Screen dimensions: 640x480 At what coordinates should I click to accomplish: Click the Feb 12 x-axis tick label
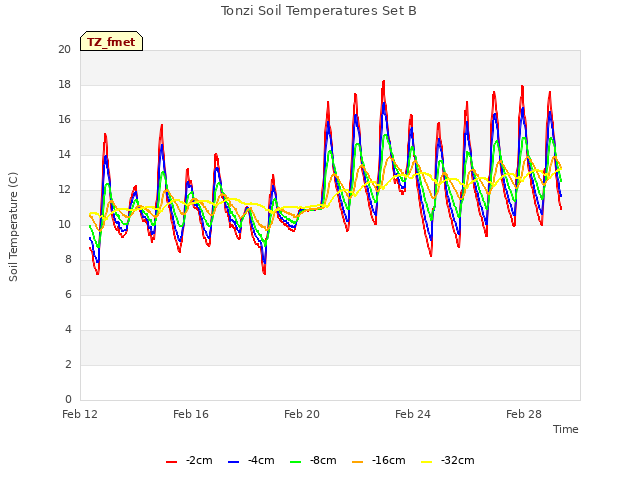80,414
